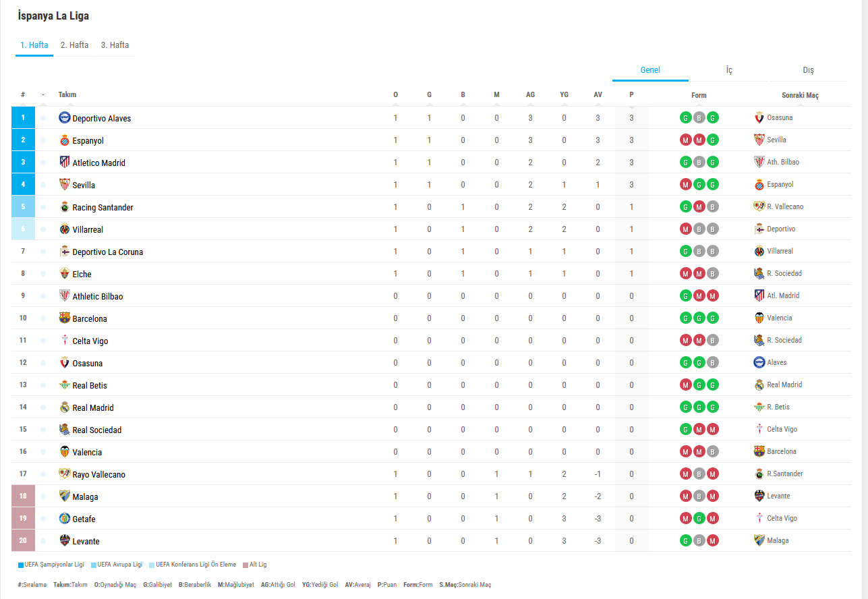Click the Real Sociedad crest in row 15

tap(65, 429)
